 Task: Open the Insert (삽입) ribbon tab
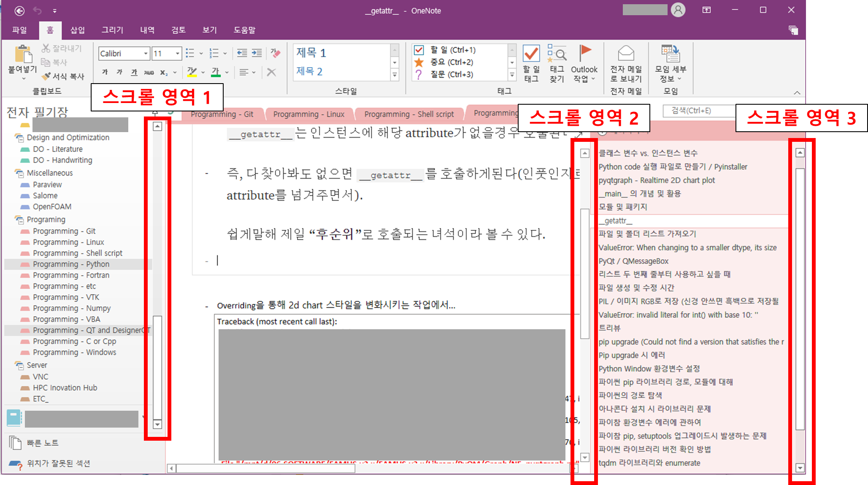pyautogui.click(x=77, y=30)
